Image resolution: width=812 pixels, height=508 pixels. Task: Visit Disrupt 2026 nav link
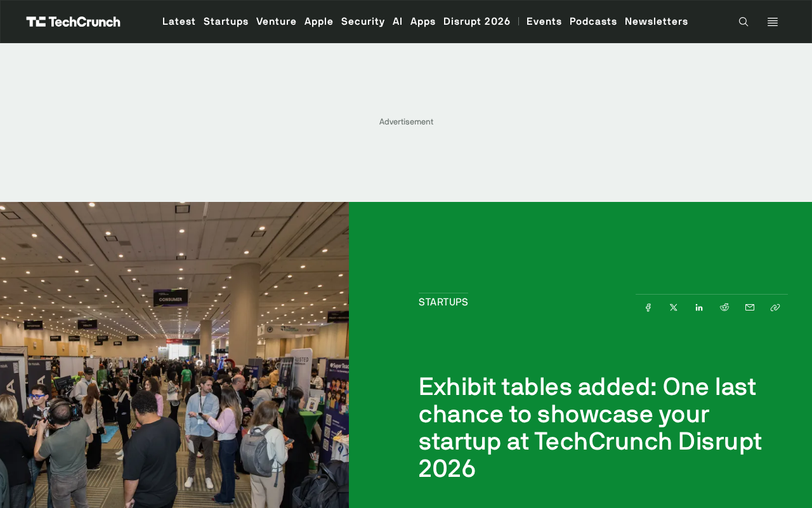point(477,22)
